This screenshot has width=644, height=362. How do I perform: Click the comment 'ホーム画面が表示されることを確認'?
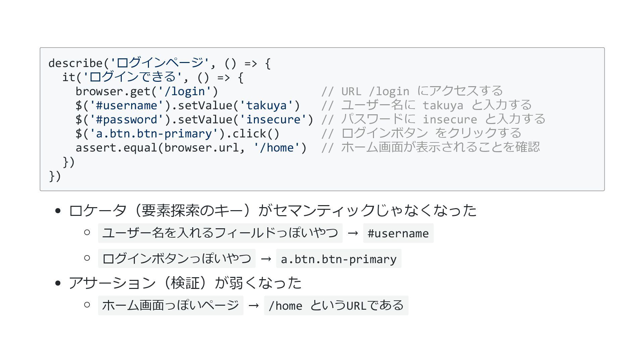coord(430,148)
